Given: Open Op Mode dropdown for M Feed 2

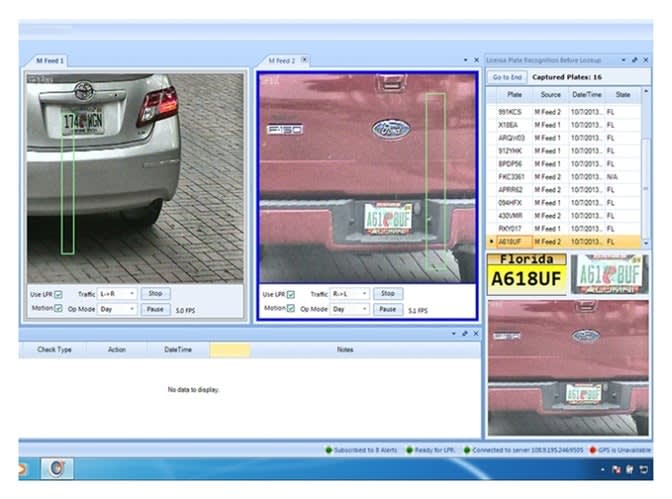Looking at the screenshot, I should (x=350, y=309).
